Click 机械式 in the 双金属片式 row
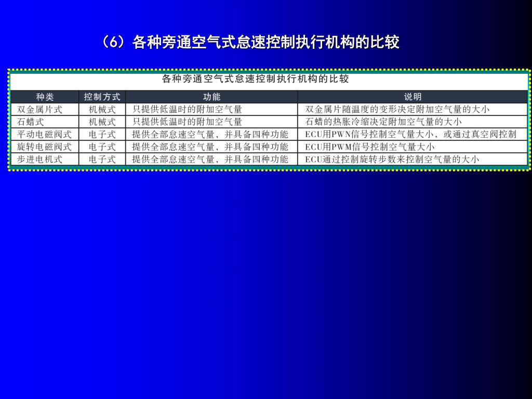 [x=102, y=109]
